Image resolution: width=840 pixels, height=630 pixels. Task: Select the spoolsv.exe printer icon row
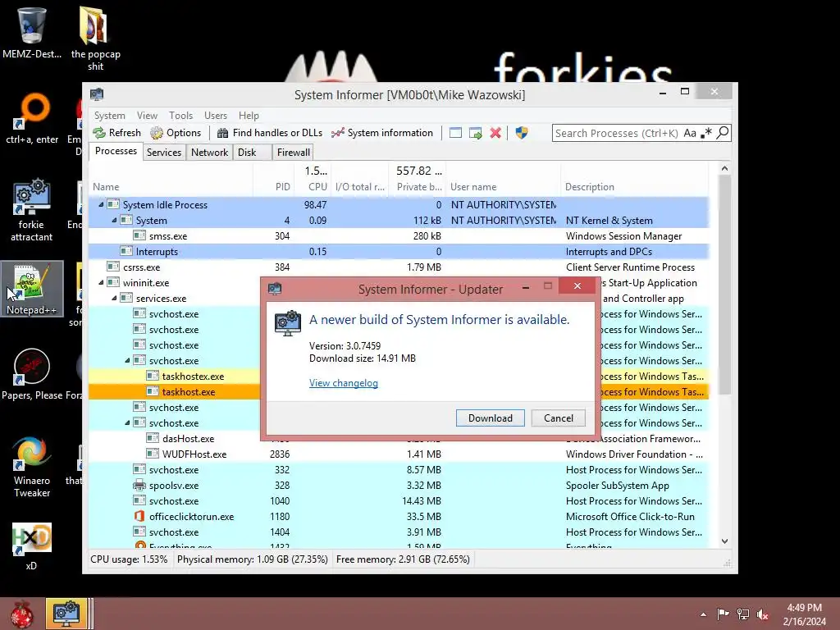point(399,486)
